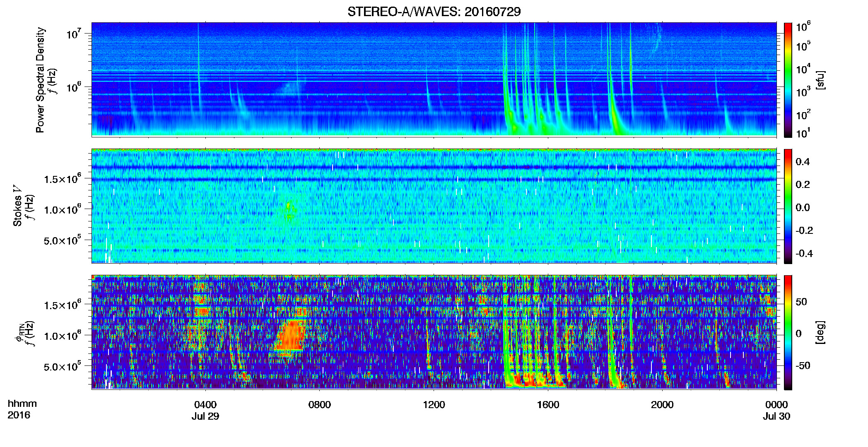Click the hhmm axis label
The height and width of the screenshot is (447, 868).
point(22,404)
